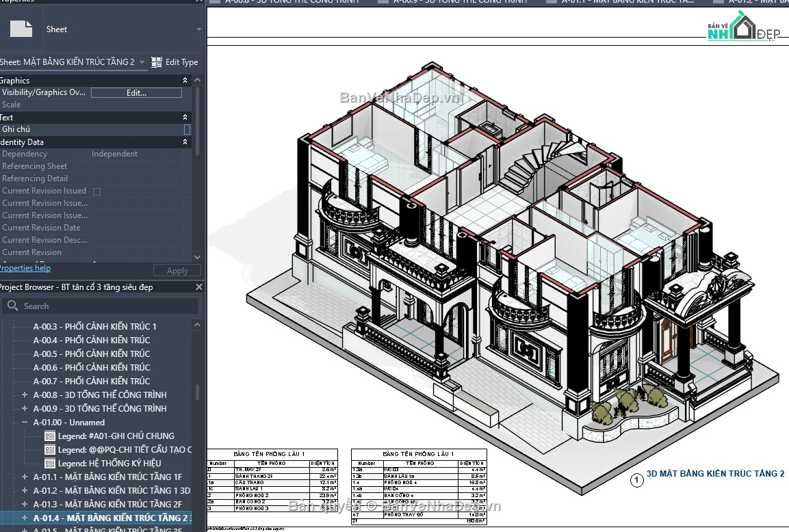The width and height of the screenshot is (789, 532).
Task: Click the Bản Vẽ Nhà Đẹp logo
Action: click(744, 27)
